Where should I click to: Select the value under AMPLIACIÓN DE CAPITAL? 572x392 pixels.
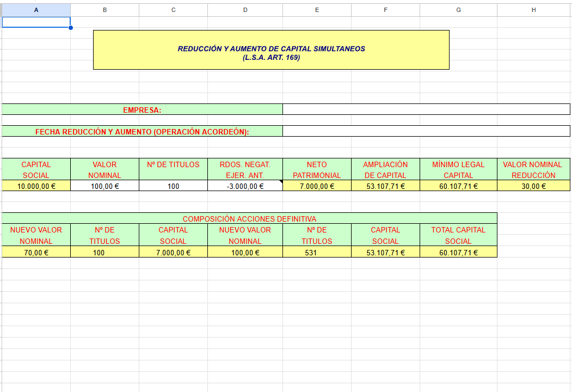coord(385,186)
